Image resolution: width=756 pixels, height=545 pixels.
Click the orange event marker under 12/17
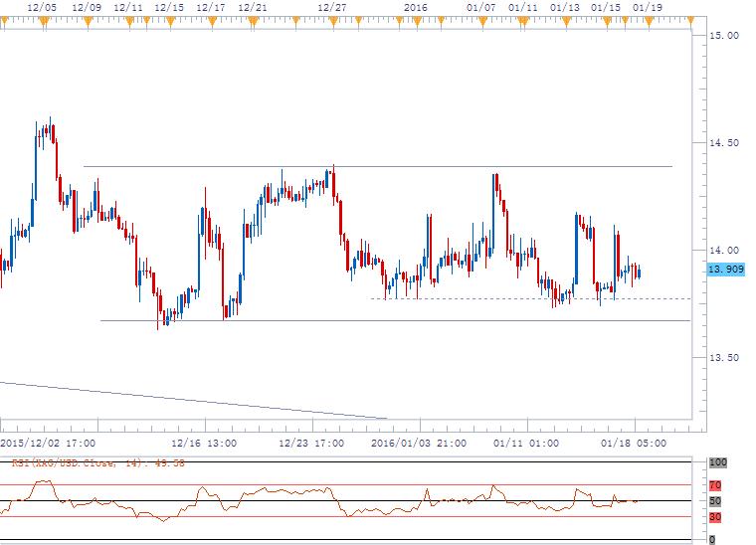(212, 21)
